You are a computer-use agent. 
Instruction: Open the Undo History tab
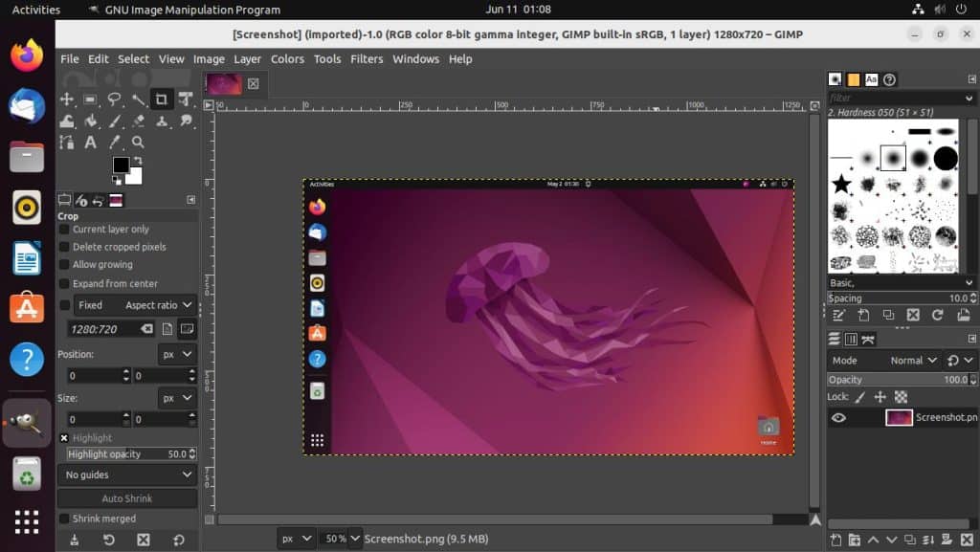[99, 201]
